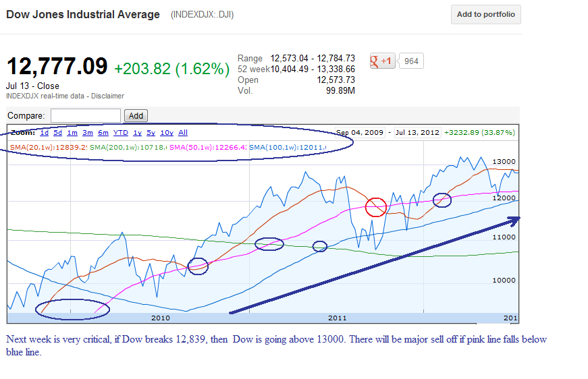
Task: Focus the Compare ticker input field
Action: [86, 116]
